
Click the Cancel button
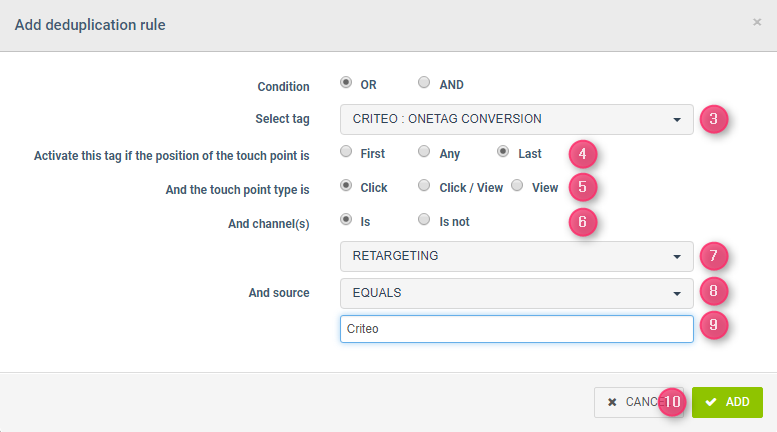[x=626, y=402]
